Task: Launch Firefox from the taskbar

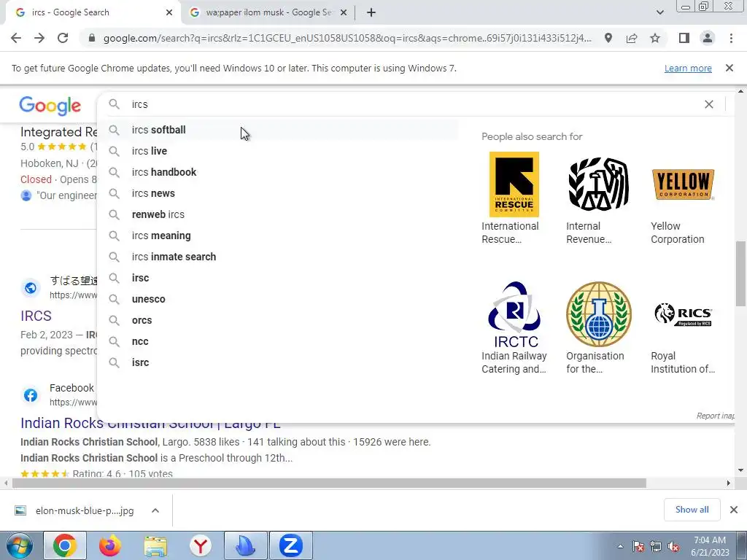Action: pyautogui.click(x=110, y=545)
